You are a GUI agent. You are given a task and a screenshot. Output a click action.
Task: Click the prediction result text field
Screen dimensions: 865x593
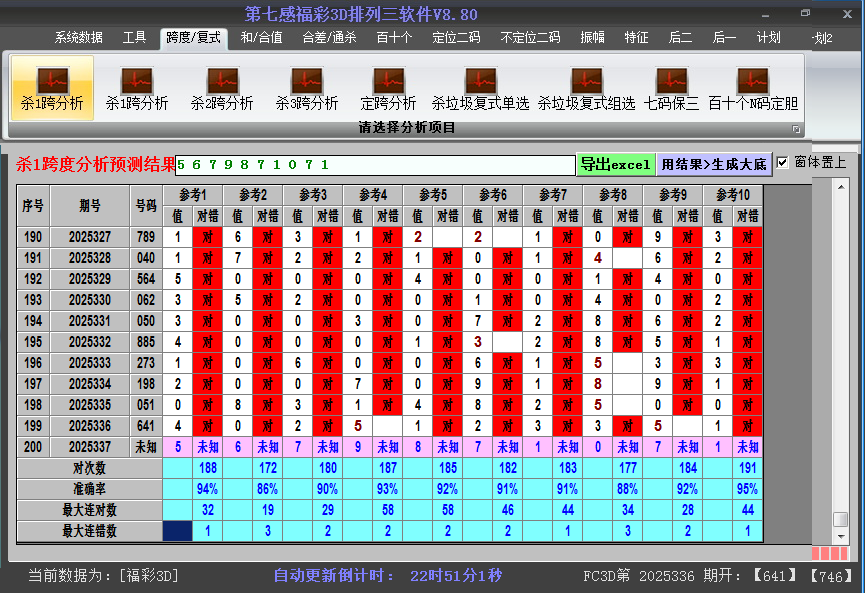[375, 165]
